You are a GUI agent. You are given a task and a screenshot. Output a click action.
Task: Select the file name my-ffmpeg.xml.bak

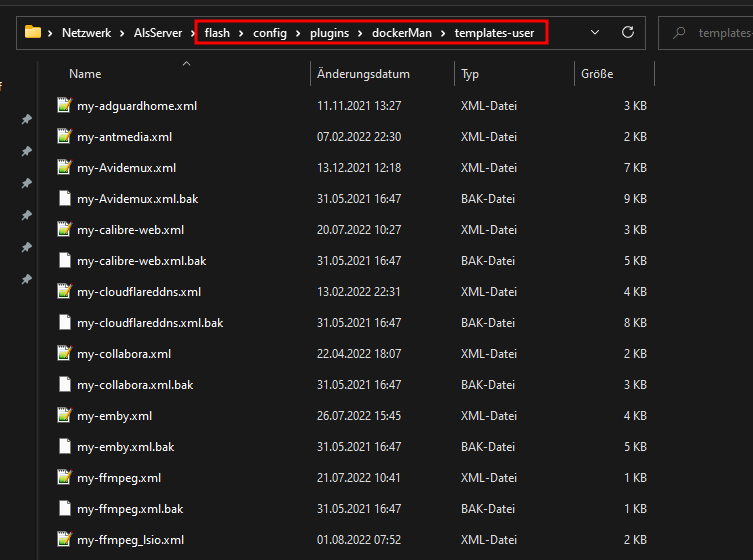(x=130, y=509)
